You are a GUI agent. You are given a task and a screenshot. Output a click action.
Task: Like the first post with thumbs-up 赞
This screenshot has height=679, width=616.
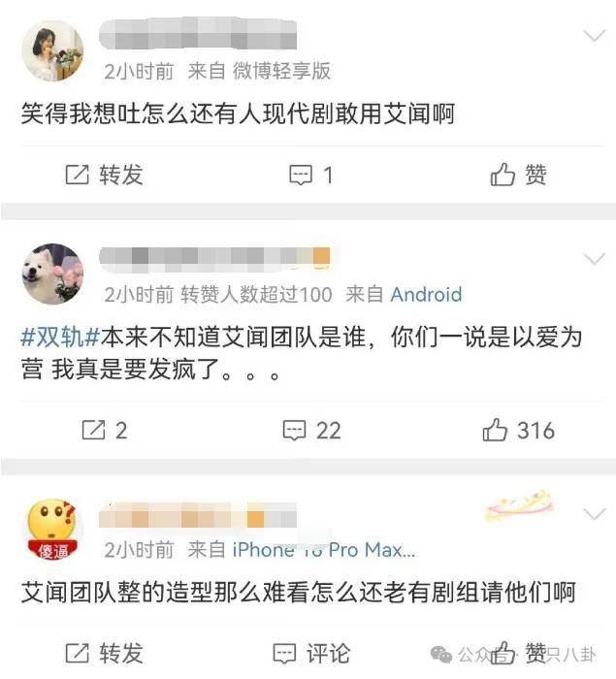click(518, 175)
